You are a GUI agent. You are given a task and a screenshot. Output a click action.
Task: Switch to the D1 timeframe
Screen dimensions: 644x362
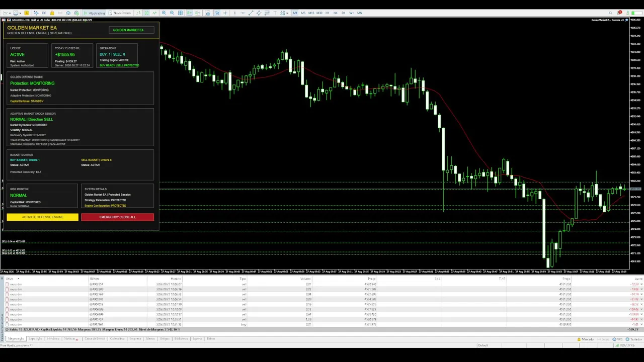[x=344, y=13]
